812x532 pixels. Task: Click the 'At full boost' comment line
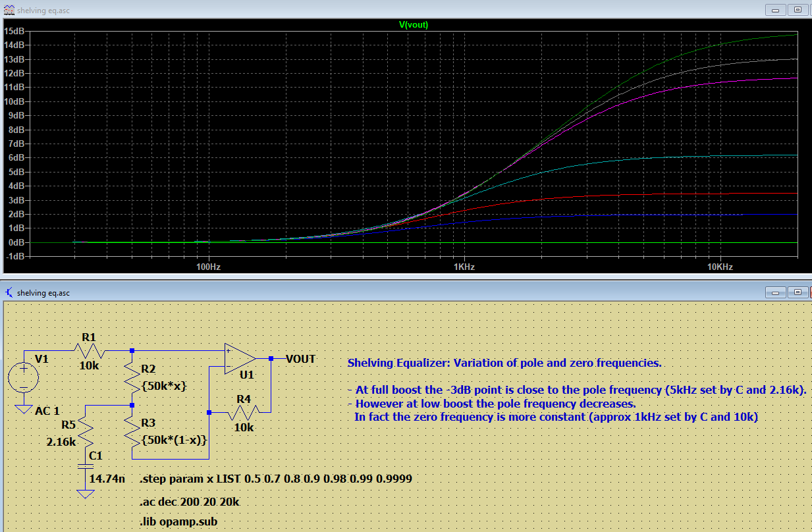pos(577,389)
